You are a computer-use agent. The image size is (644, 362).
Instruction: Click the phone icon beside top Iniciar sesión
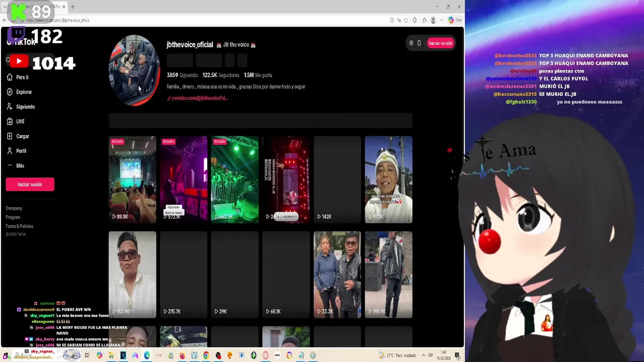(x=419, y=43)
